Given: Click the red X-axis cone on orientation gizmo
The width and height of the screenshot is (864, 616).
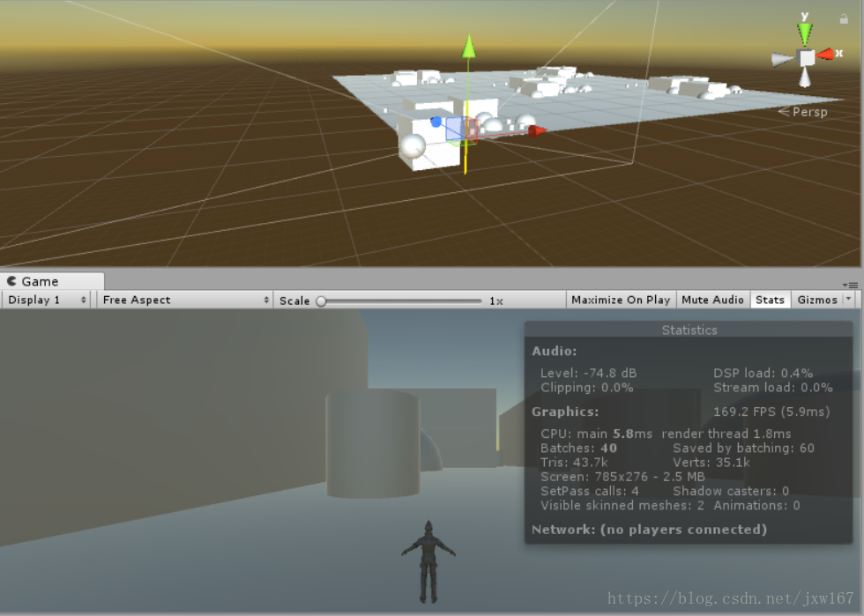Looking at the screenshot, I should point(825,54).
